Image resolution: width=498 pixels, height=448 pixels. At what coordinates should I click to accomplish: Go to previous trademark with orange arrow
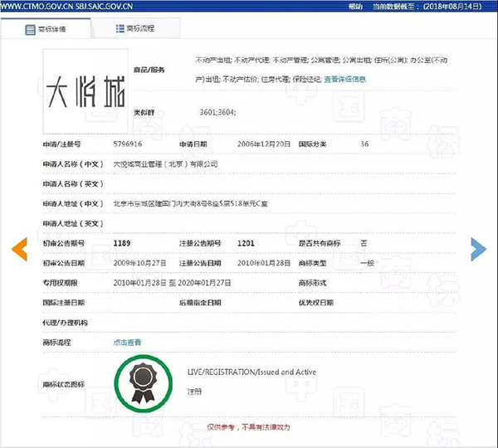[x=19, y=249]
